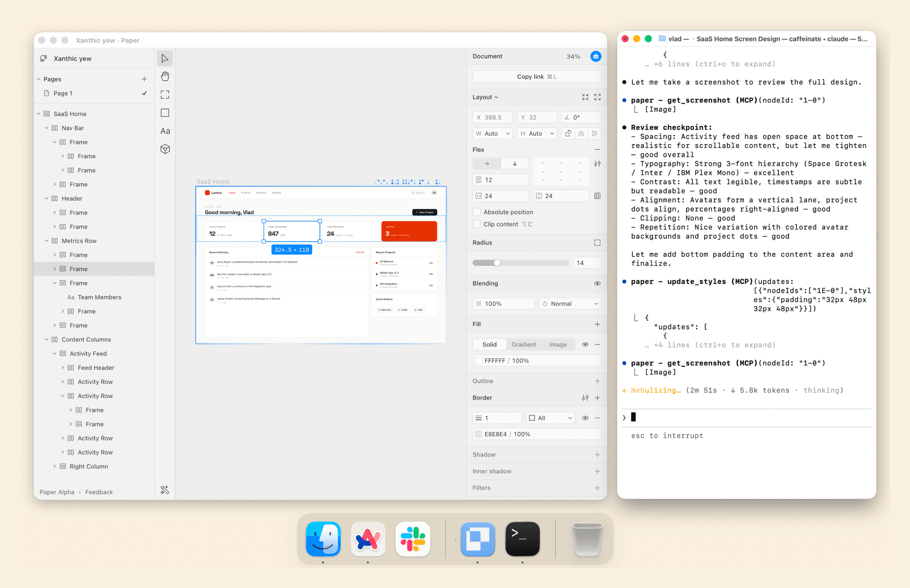
Task: Collapse the Metrics Row layer
Action: tap(46, 241)
